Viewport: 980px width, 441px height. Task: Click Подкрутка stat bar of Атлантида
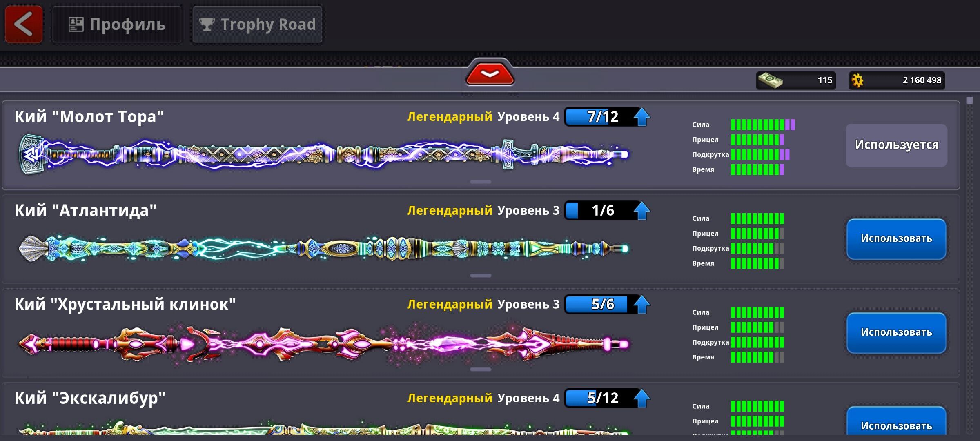757,249
